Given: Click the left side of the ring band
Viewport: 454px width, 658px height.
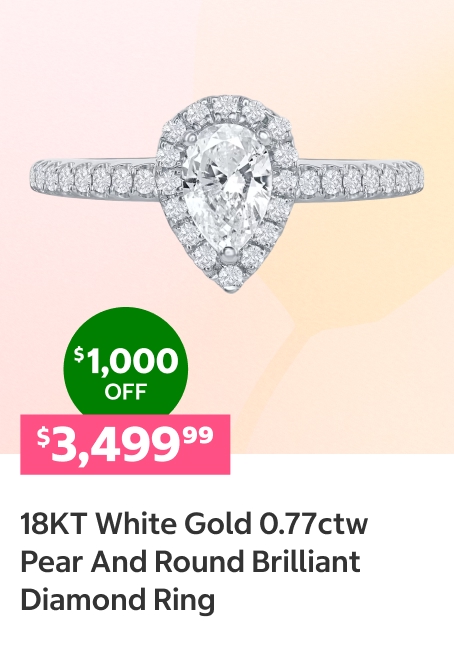Looking at the screenshot, I should pos(94,180).
